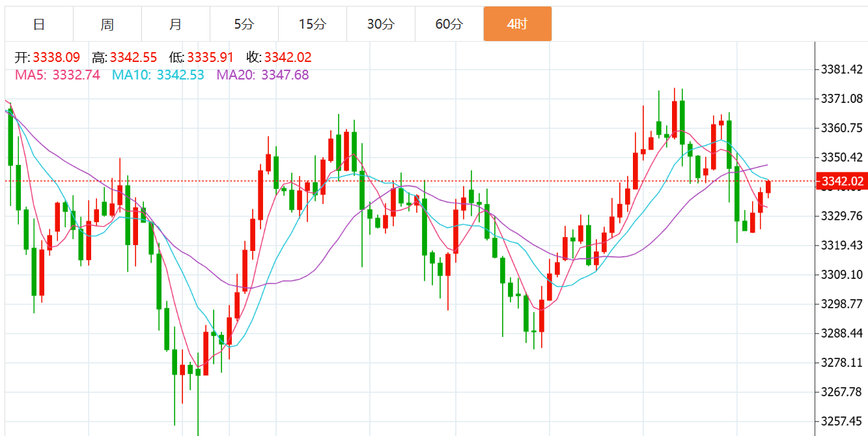The image size is (868, 436).
Task: Click the 3298.77 price axis label
Action: pos(842,304)
